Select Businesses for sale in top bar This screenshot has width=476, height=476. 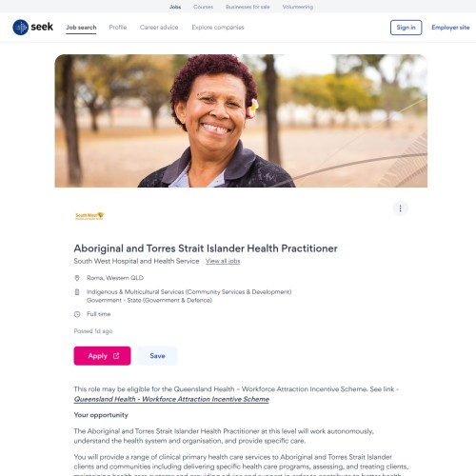248,7
